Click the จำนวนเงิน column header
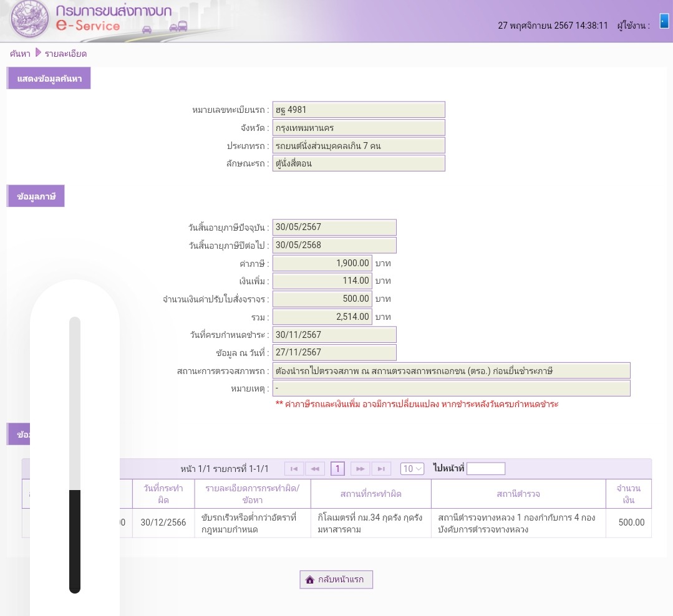The height and width of the screenshot is (616, 673). pos(629,494)
